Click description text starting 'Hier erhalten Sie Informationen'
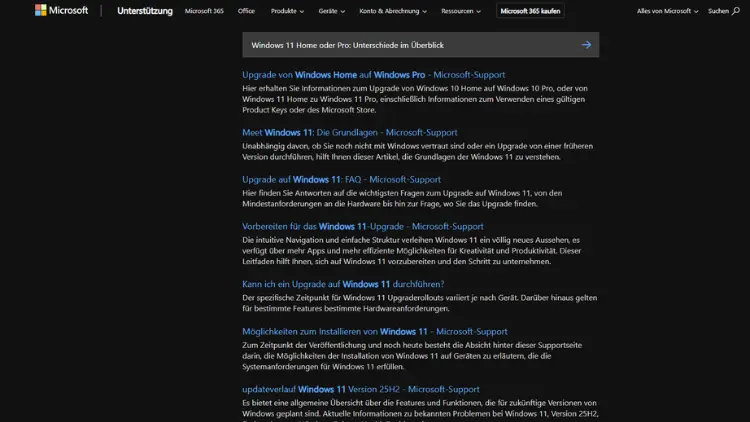Viewport: 750px width, 422px height. tap(415, 99)
